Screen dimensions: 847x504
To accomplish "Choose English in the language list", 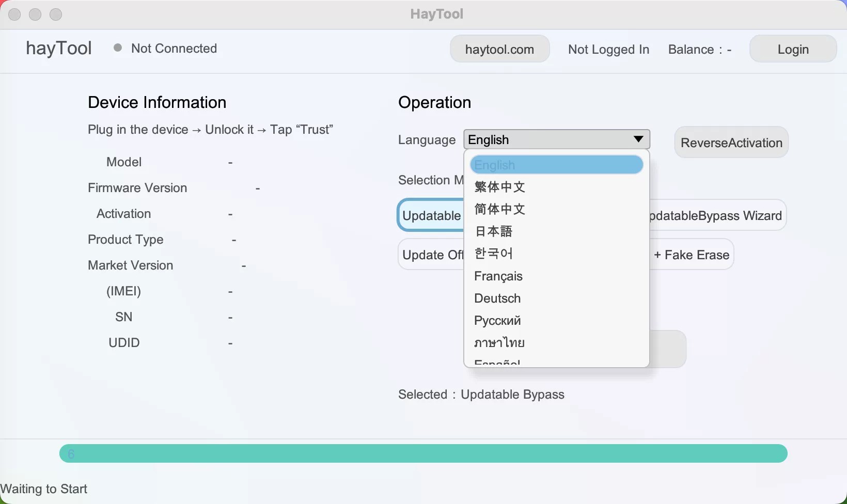I will coord(556,165).
